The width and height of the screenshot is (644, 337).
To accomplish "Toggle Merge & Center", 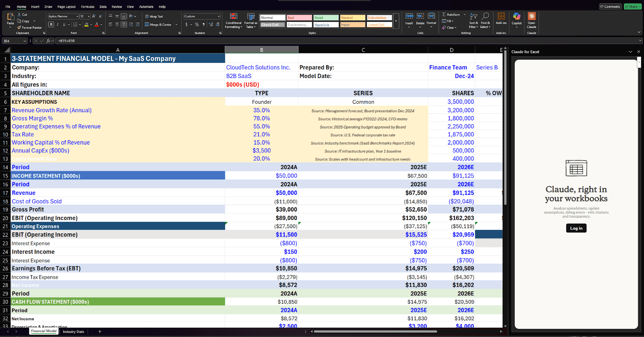I will pyautogui.click(x=158, y=25).
